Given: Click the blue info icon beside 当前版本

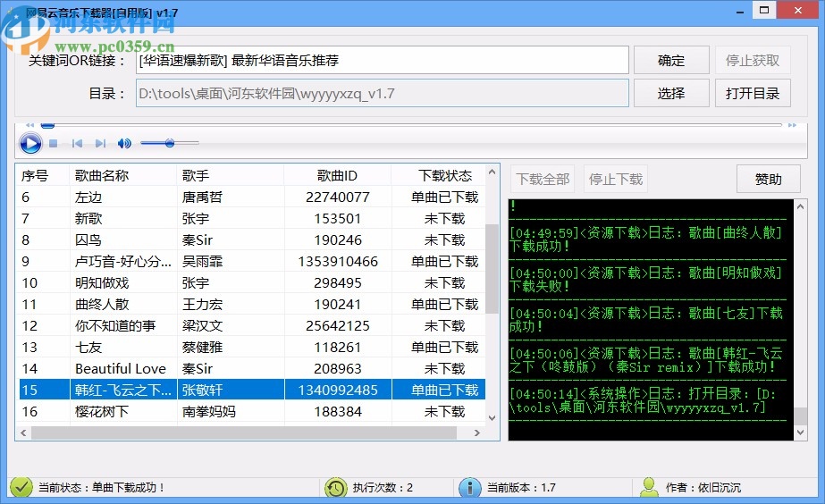Looking at the screenshot, I should pyautogui.click(x=470, y=488).
